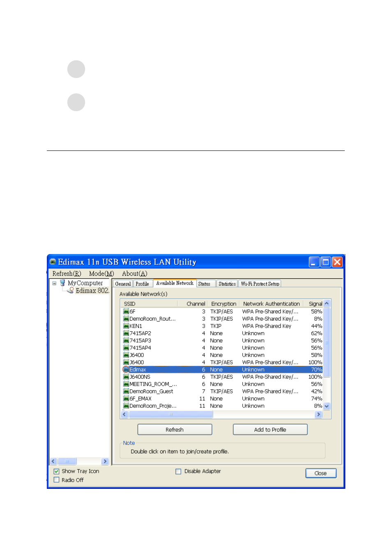
Task: Toggle Show Tray Icon checkbox
Action: [56, 471]
